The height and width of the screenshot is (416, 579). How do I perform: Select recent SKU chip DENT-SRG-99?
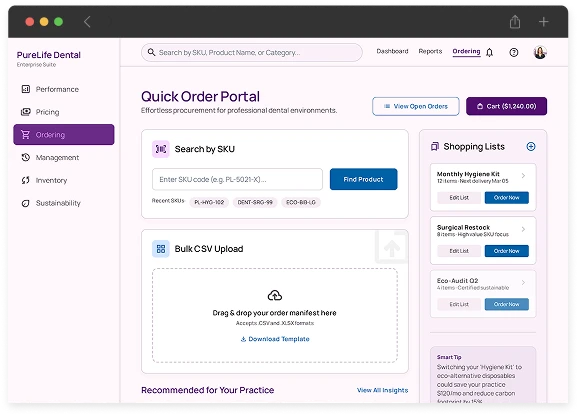255,202
